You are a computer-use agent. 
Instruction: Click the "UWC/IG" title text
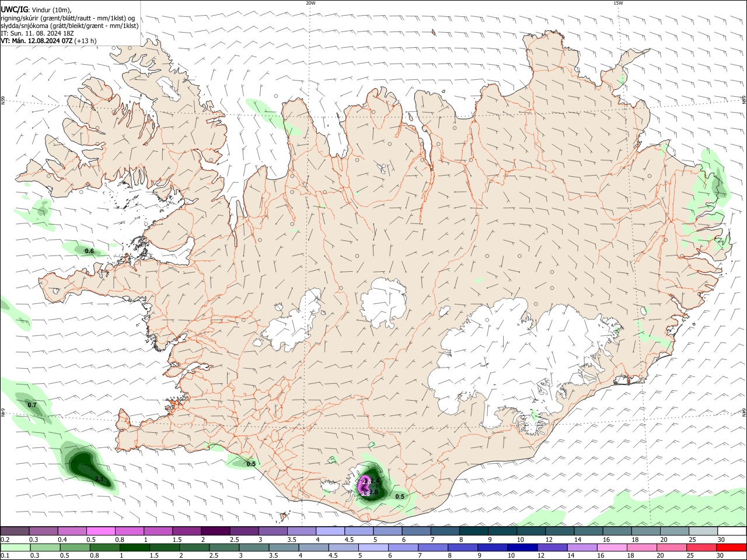[14, 10]
